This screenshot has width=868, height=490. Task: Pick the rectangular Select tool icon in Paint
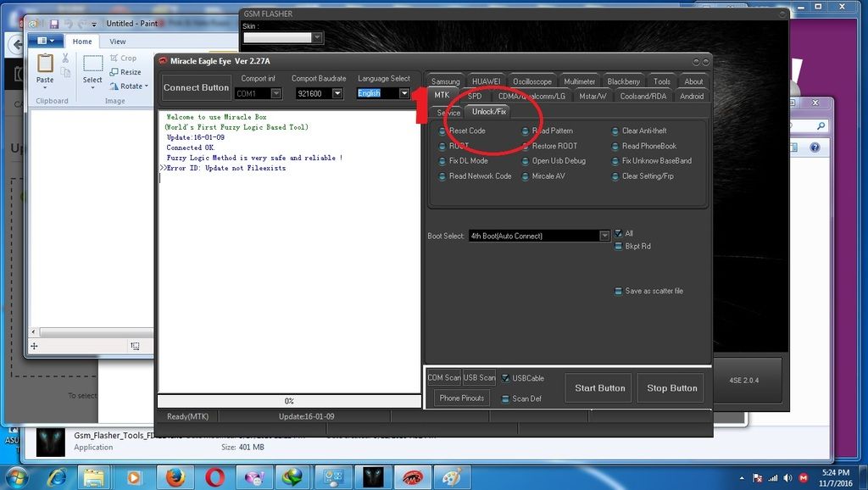click(92, 63)
